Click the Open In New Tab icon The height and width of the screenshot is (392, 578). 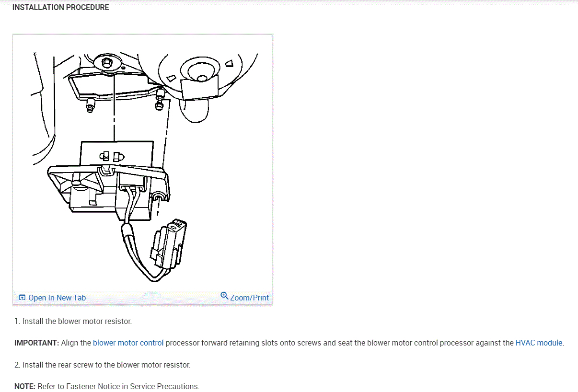[x=22, y=298]
